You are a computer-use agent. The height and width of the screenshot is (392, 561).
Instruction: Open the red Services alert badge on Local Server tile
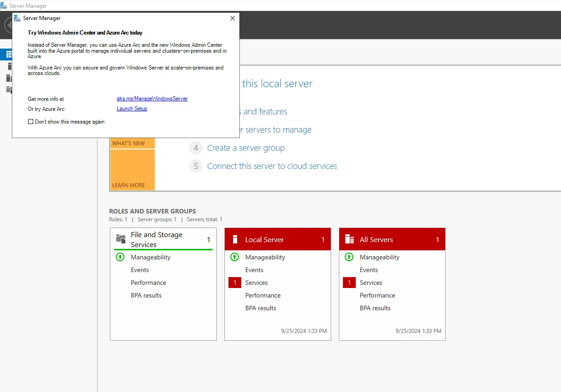[x=234, y=282]
